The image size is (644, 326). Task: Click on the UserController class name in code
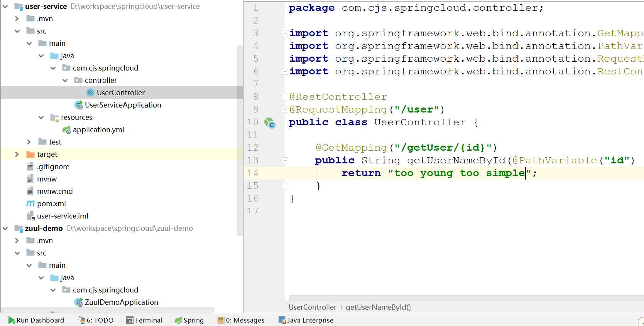[420, 122]
